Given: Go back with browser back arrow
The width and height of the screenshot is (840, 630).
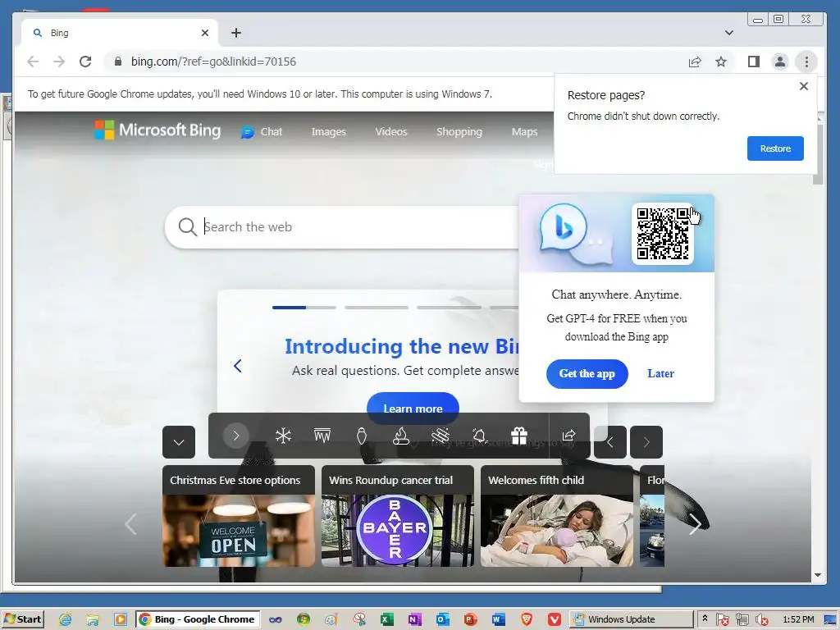Looking at the screenshot, I should tap(33, 62).
